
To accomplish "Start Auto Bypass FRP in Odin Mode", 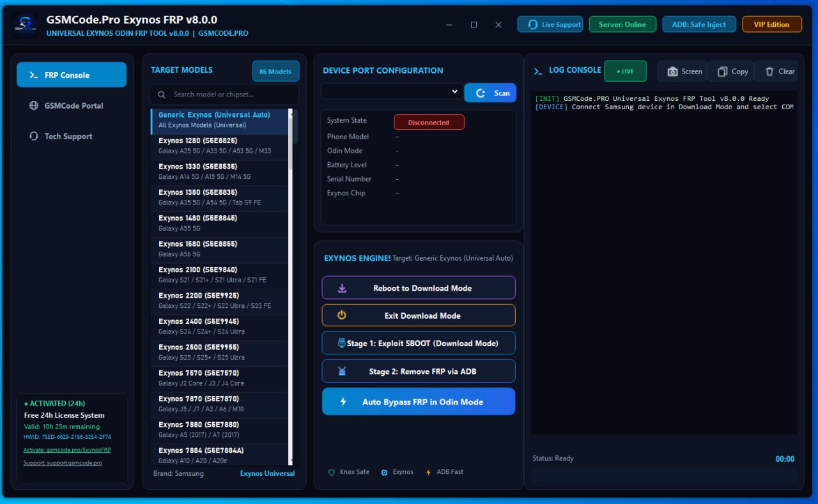I will coord(419,402).
